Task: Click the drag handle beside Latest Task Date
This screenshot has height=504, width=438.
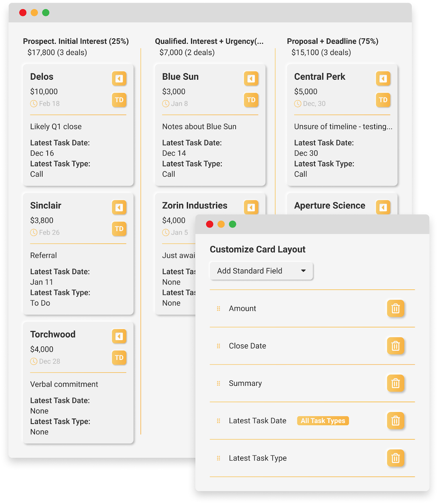Action: [219, 421]
